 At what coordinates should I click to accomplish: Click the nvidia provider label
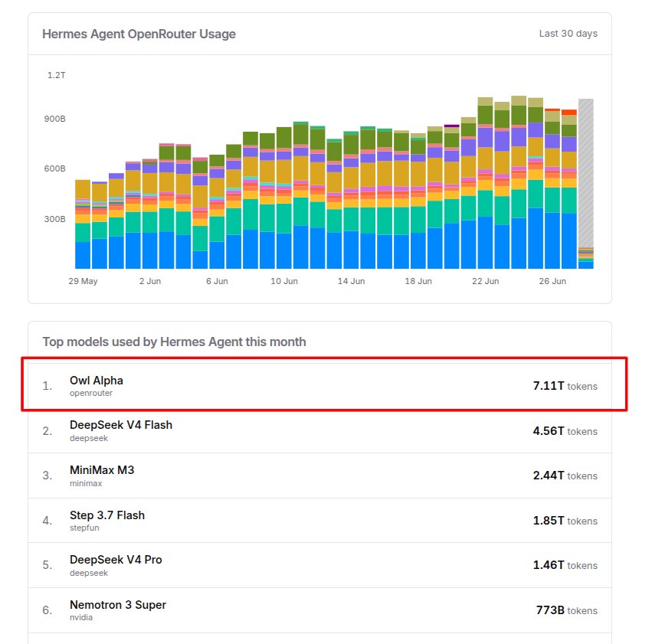click(81, 617)
